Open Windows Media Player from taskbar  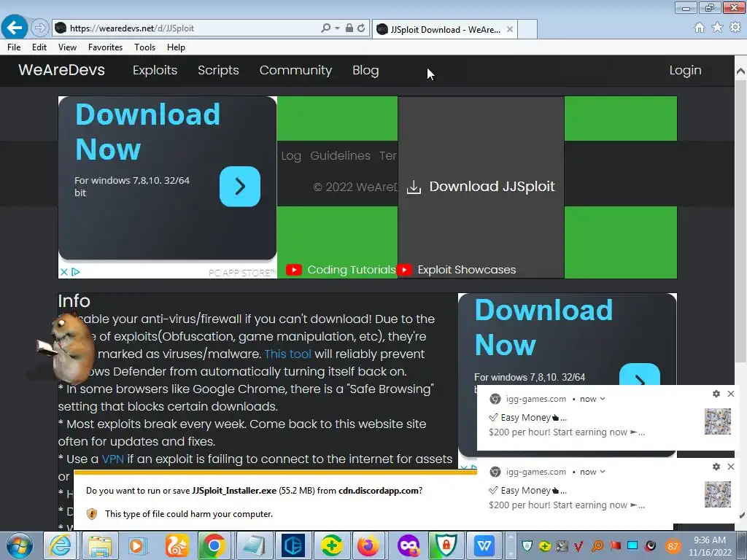tap(137, 545)
